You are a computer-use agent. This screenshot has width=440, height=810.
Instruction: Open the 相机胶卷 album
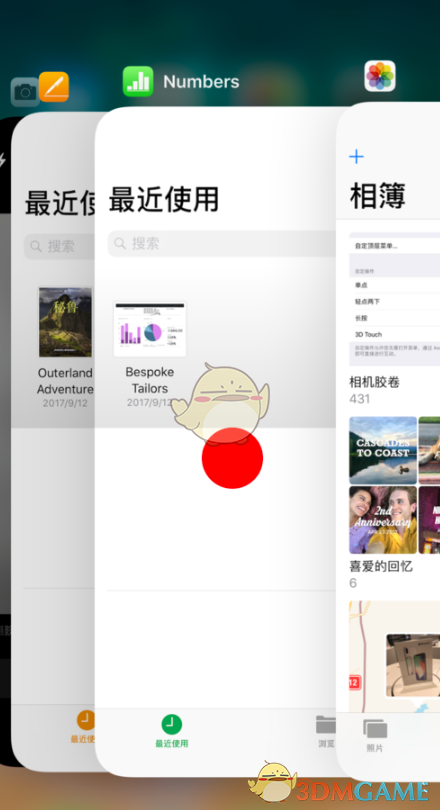pos(374,382)
